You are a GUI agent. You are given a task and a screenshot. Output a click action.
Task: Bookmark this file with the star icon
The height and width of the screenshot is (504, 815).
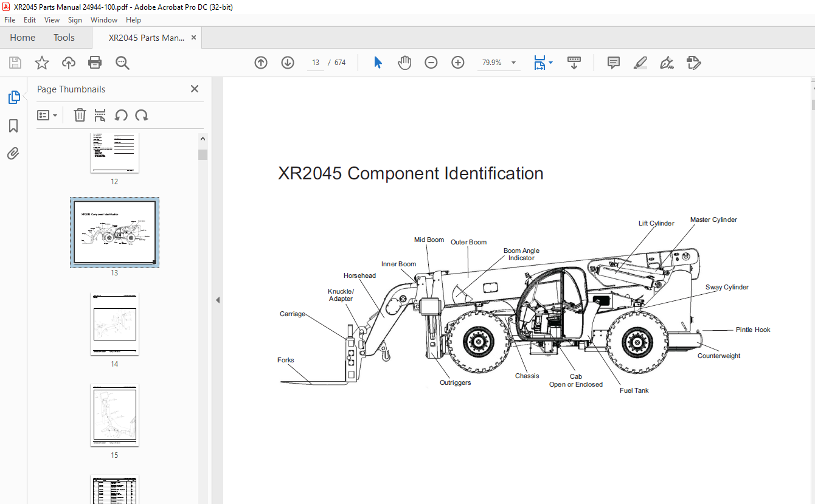click(42, 63)
